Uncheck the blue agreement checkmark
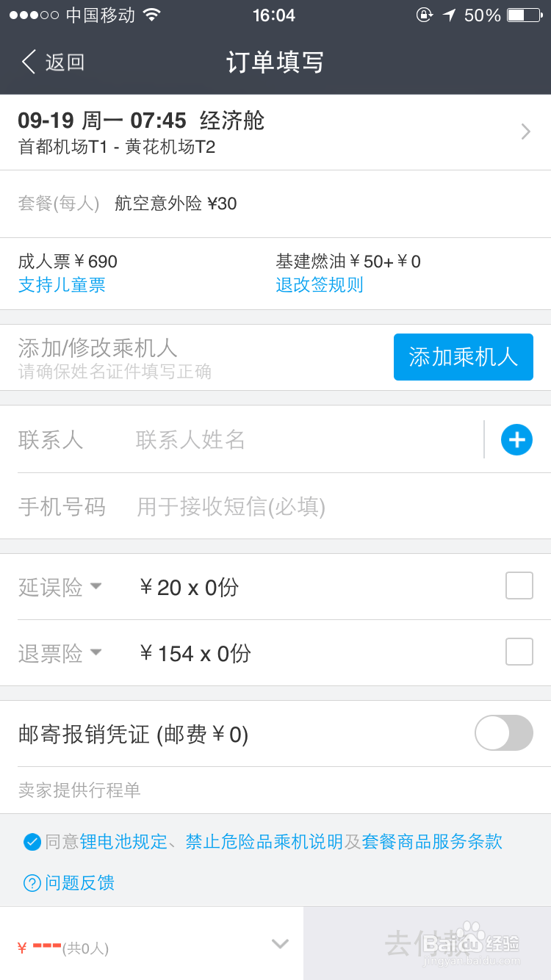The width and height of the screenshot is (551, 980). (x=32, y=842)
